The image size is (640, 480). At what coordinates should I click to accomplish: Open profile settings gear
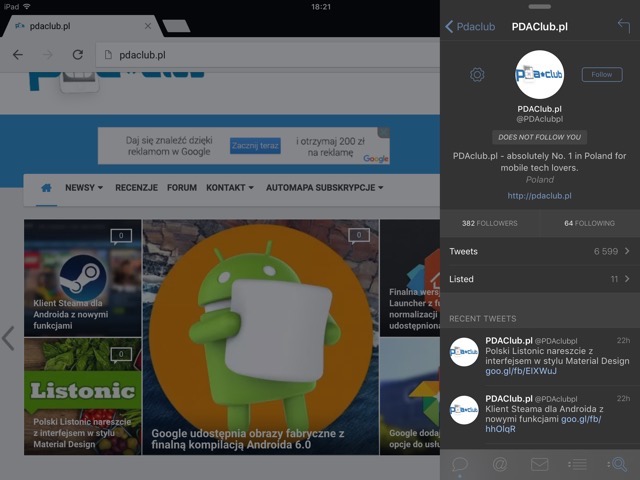pyautogui.click(x=477, y=75)
